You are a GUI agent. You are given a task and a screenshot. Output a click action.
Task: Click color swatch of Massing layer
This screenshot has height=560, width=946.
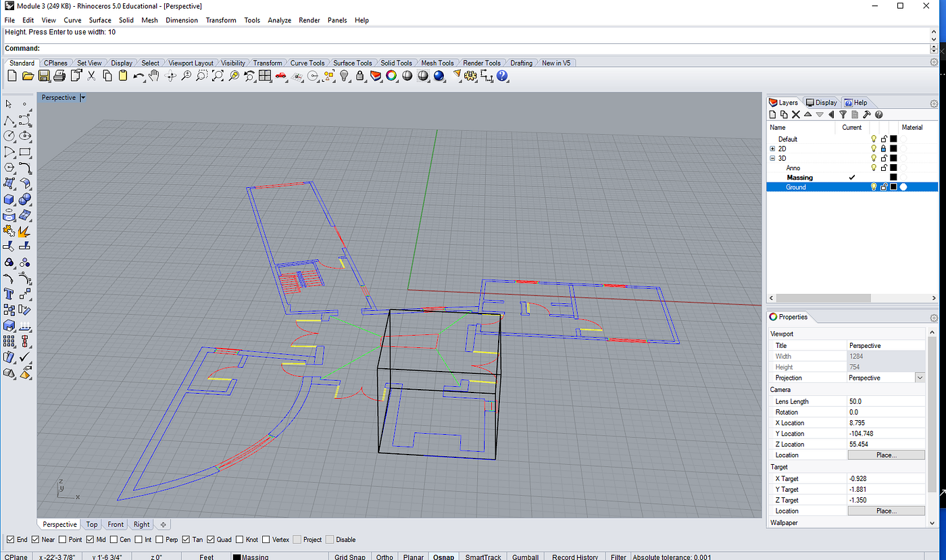(x=893, y=178)
